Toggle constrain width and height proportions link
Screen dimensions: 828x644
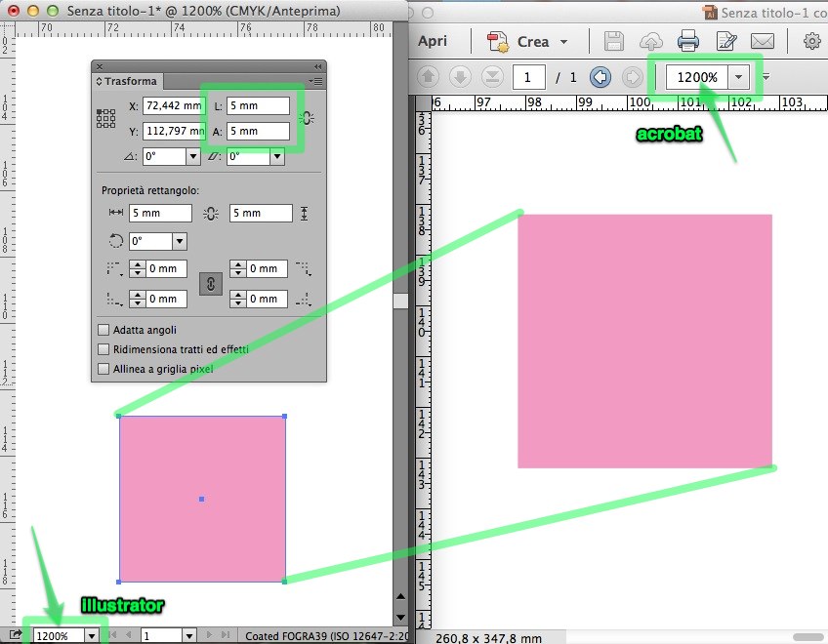pos(307,118)
